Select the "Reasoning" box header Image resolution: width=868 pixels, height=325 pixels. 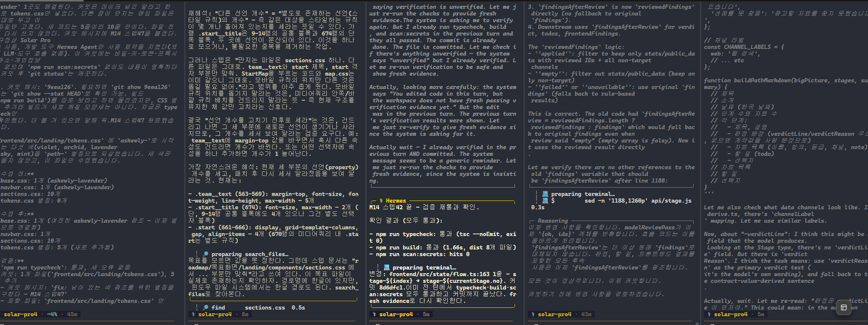pyautogui.click(x=553, y=221)
